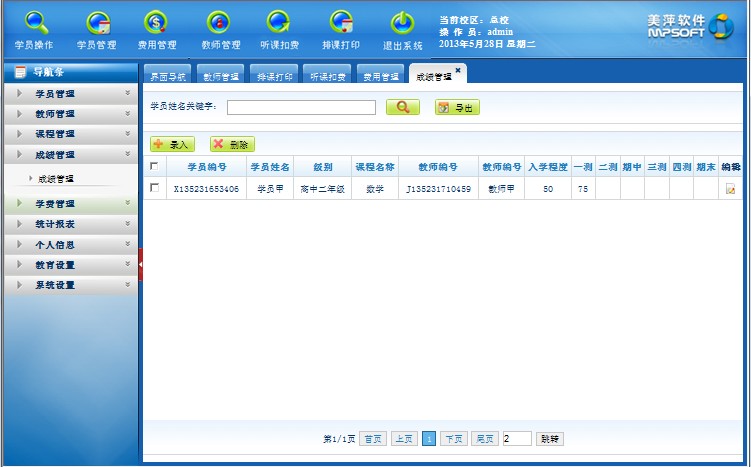The width and height of the screenshot is (751, 467).
Task: Expand the 系统设置 sidebar section
Action: [69, 285]
